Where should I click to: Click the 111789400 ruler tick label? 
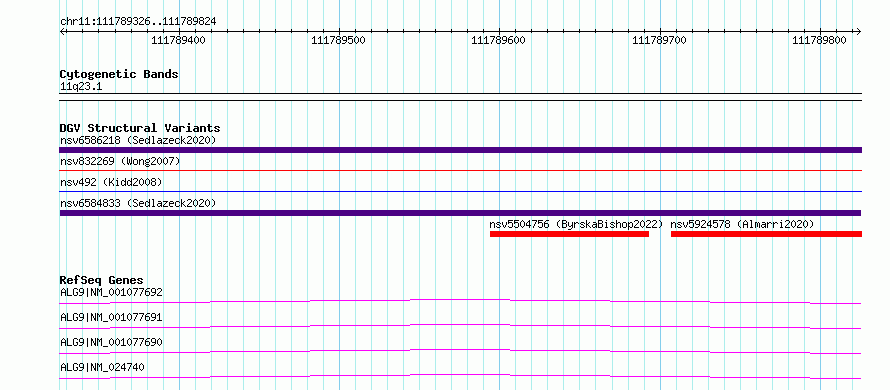pyautogui.click(x=179, y=40)
